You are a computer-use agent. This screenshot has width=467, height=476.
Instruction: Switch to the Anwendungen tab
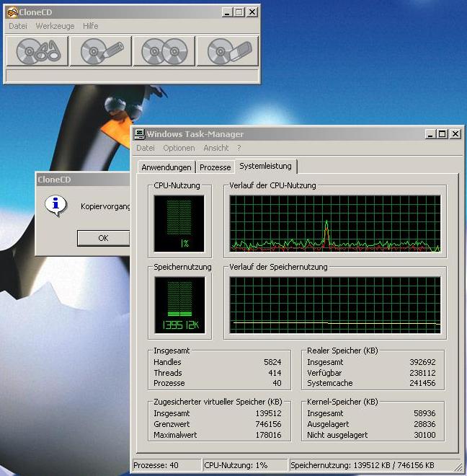[x=166, y=167]
